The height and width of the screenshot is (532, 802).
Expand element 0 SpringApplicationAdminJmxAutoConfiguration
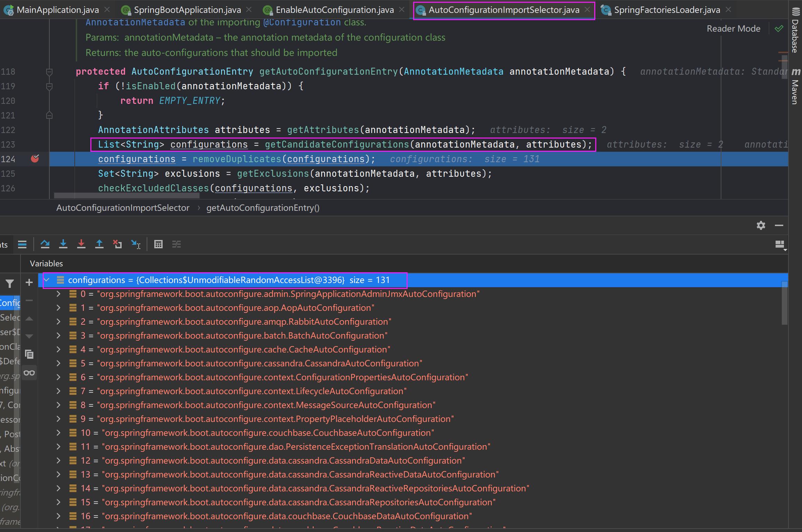tap(58, 294)
